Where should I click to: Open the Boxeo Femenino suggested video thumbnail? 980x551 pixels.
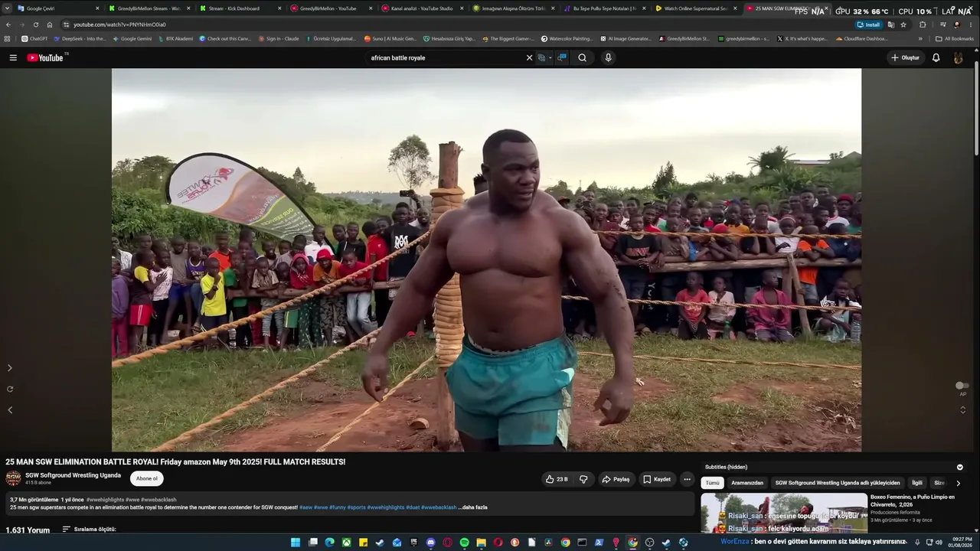pyautogui.click(x=784, y=513)
